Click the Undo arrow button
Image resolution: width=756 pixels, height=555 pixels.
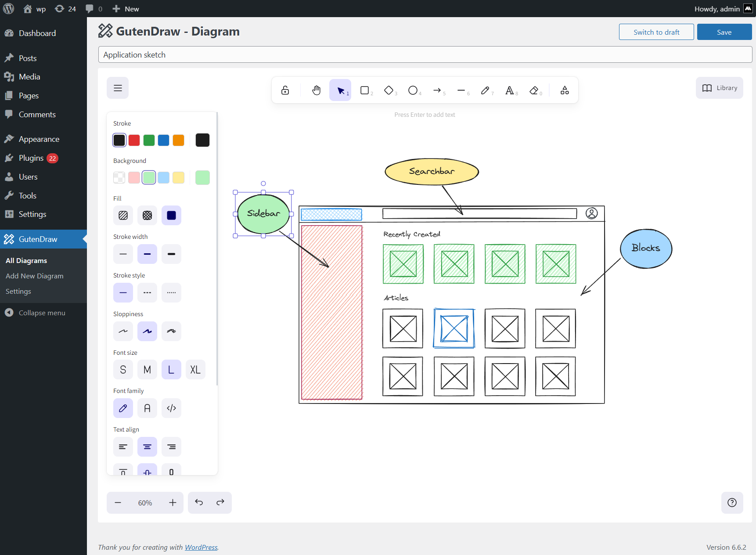tap(199, 502)
